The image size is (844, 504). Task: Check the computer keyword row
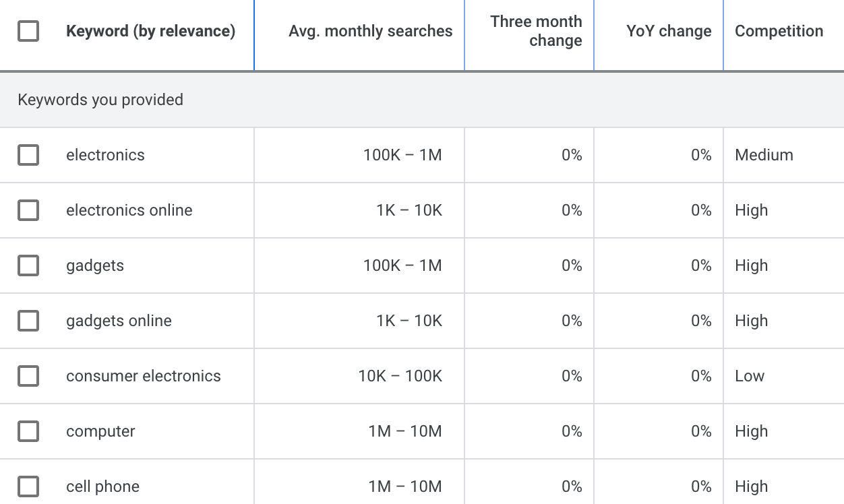[x=28, y=431]
